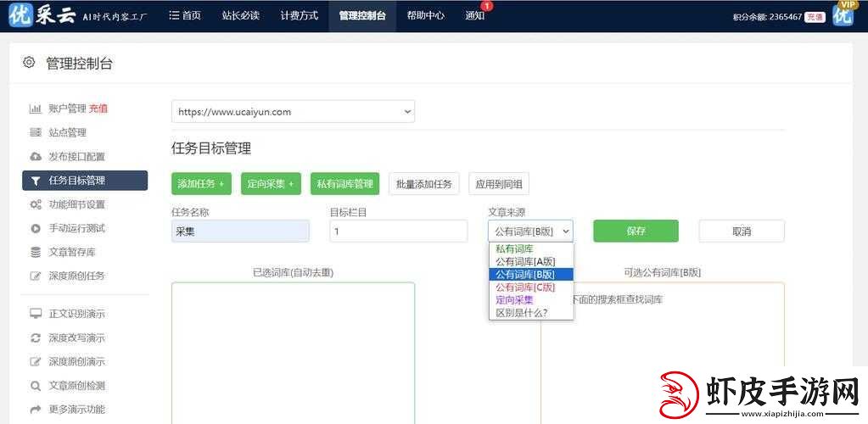Click the gear icon beside 管理控制台 heading
Viewport: 868px width, 424px height.
(x=29, y=63)
